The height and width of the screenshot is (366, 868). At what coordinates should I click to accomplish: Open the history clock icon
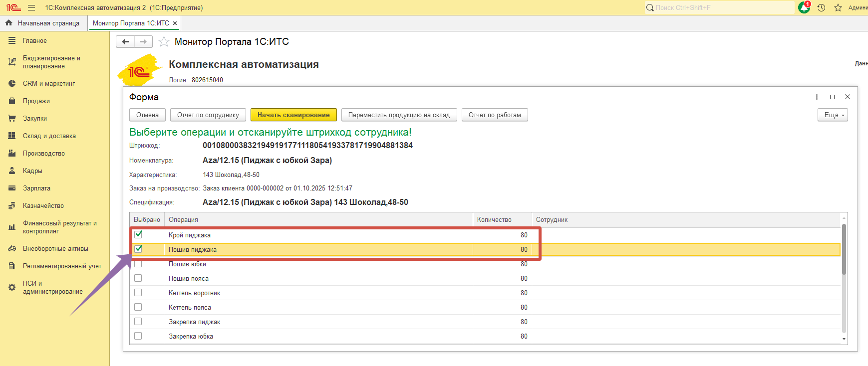click(821, 8)
